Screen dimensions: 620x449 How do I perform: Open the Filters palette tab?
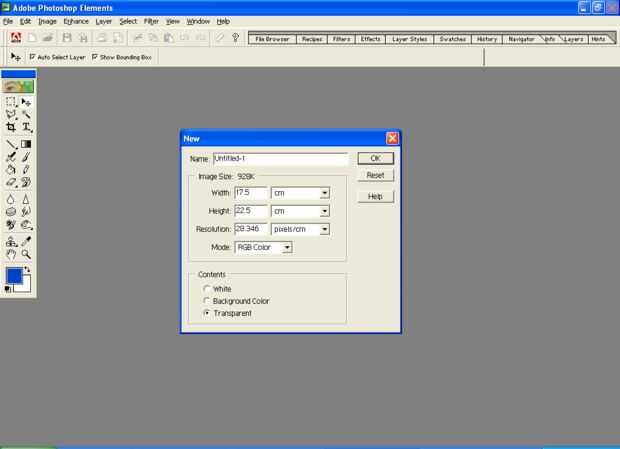coord(341,39)
